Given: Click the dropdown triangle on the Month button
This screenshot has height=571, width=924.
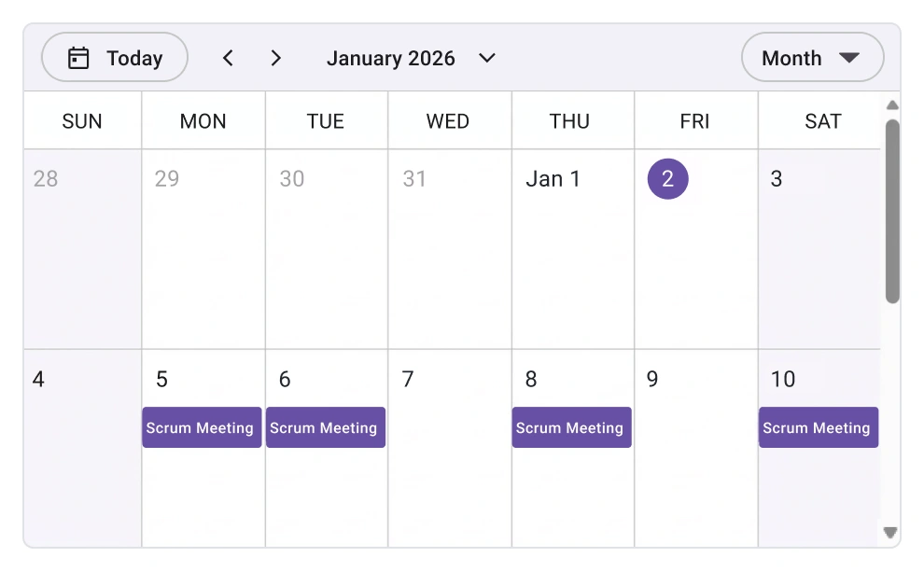Looking at the screenshot, I should pyautogui.click(x=849, y=57).
